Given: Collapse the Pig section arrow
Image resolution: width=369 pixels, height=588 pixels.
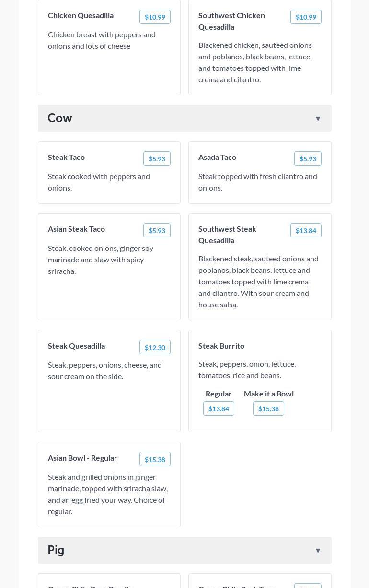Looking at the screenshot, I should coord(318,551).
